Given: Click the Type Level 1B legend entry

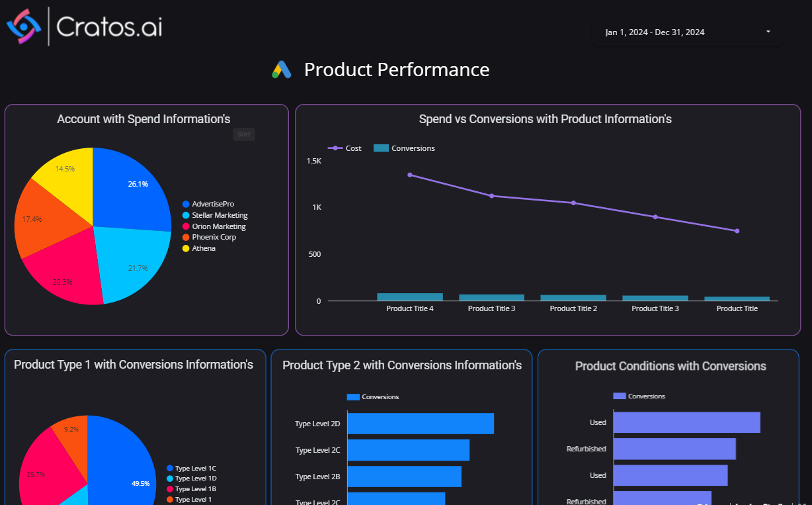Looking at the screenshot, I should (x=192, y=488).
